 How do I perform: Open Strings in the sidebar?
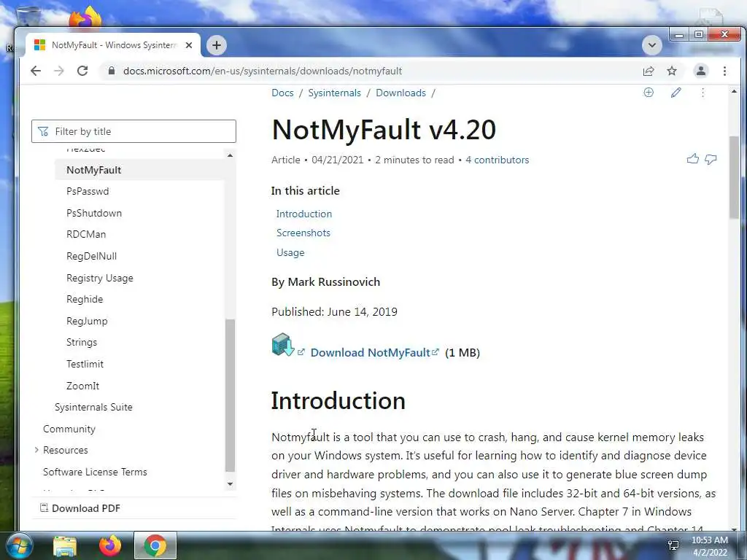(x=82, y=343)
